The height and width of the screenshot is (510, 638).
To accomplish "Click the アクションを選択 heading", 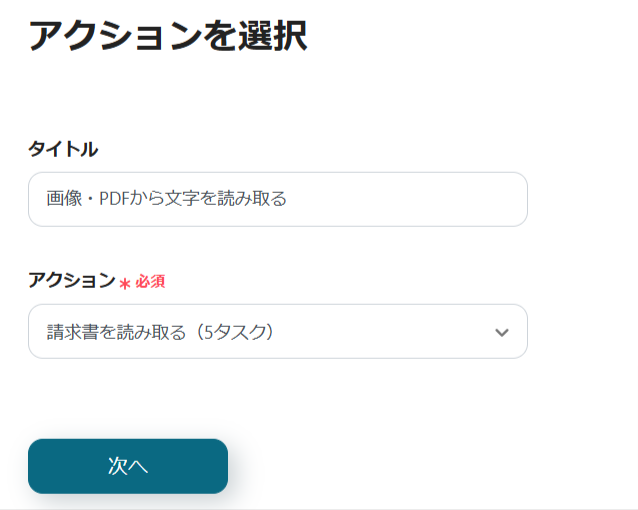I will (x=167, y=35).
